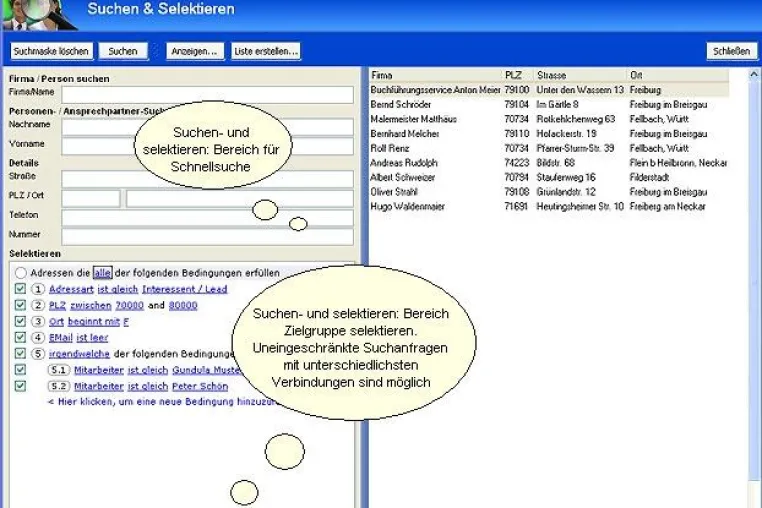Select the Andreas Rudolph result row
The image size is (762, 508).
tap(549, 163)
